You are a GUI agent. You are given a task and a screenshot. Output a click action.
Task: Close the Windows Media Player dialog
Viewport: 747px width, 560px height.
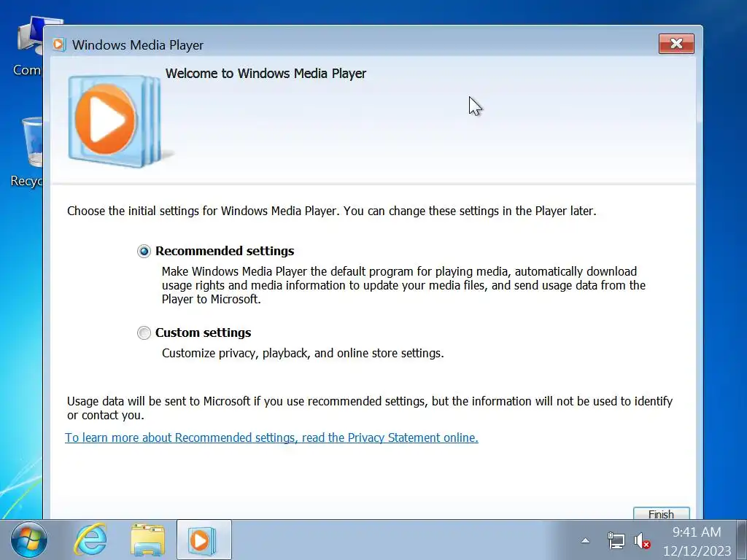pos(676,44)
